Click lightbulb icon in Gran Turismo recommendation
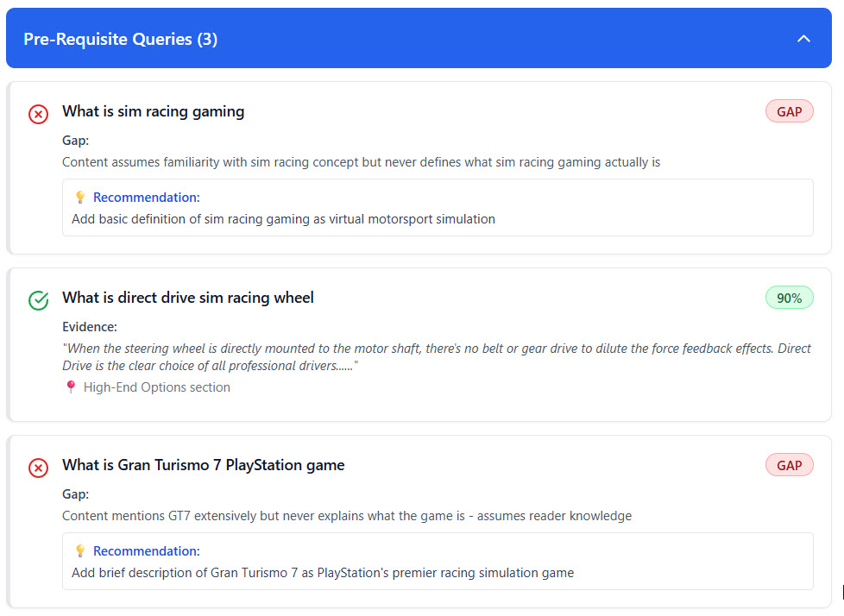This screenshot has height=616, width=844. 80,551
